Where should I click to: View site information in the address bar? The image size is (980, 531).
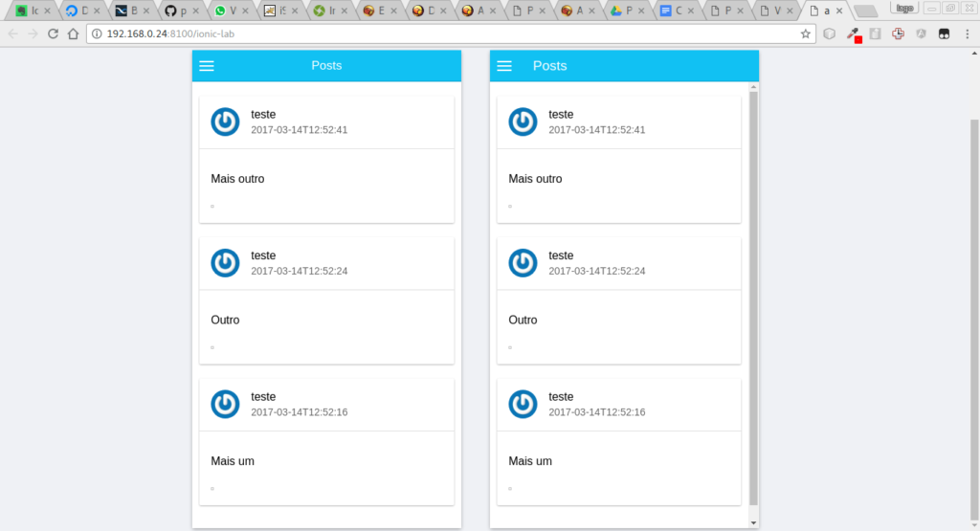coord(98,33)
